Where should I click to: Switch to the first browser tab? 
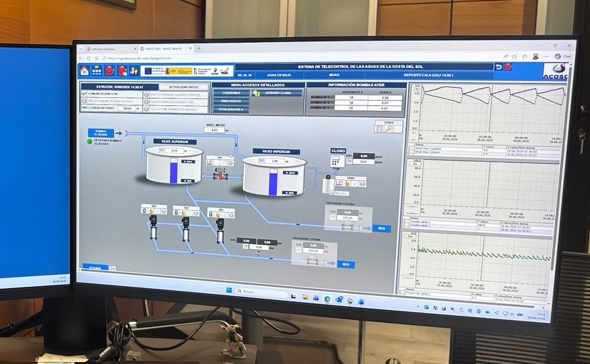[110, 49]
